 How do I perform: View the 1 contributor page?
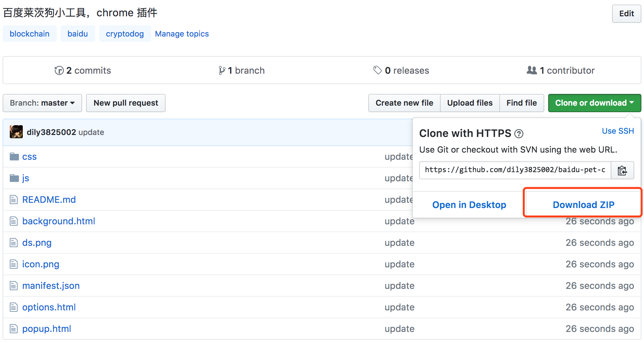(561, 70)
